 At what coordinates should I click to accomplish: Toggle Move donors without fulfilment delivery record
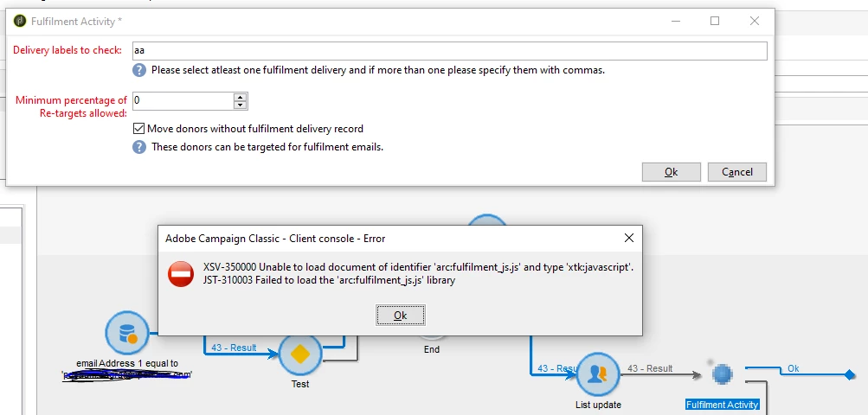(x=138, y=129)
